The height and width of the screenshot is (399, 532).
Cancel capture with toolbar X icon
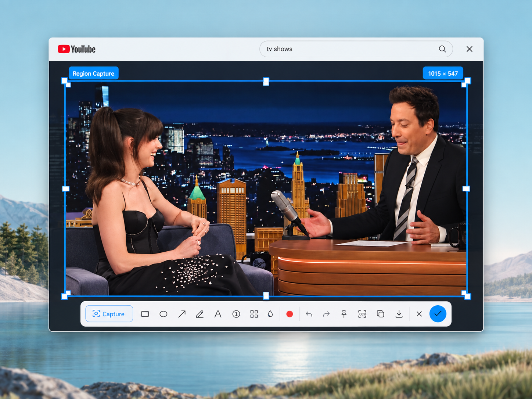pos(419,314)
